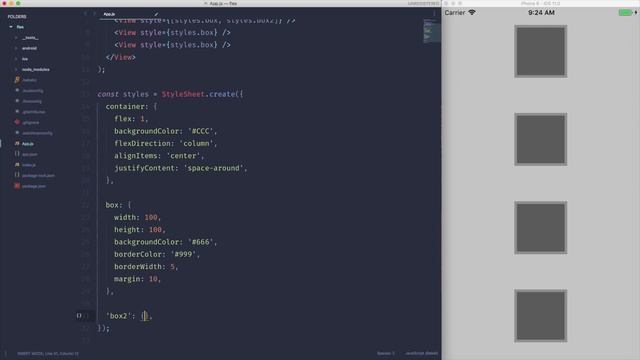Click the npm icon beside package.json
640x360 pixels.
tap(17, 186)
